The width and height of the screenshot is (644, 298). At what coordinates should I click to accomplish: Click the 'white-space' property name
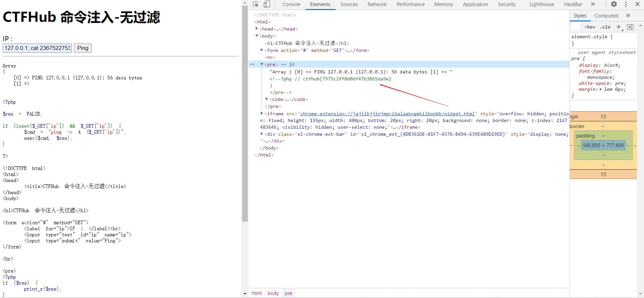[x=594, y=83]
